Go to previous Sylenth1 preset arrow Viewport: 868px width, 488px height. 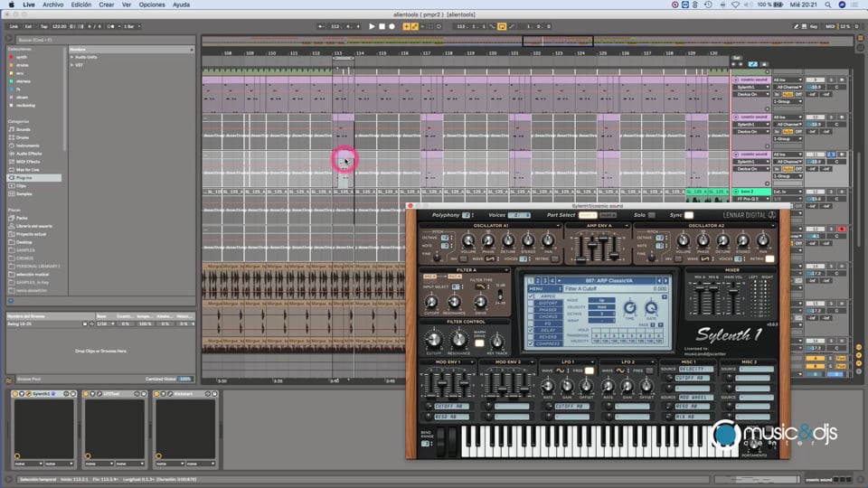tap(659, 280)
